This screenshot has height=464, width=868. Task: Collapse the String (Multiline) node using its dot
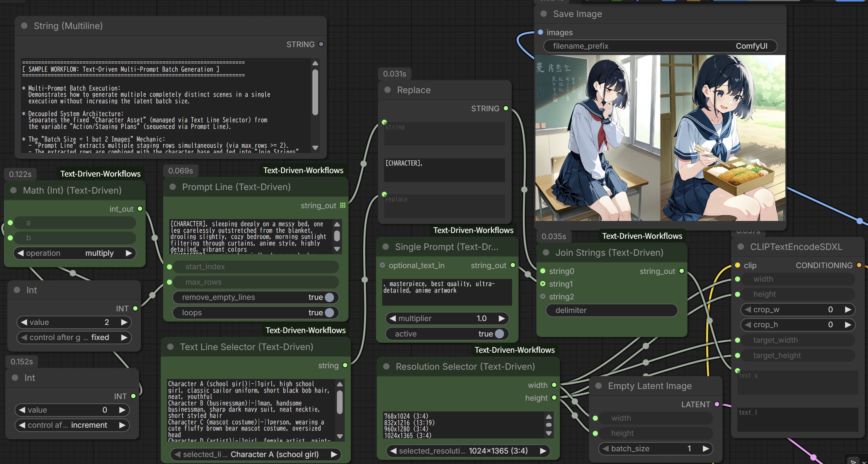(x=24, y=26)
